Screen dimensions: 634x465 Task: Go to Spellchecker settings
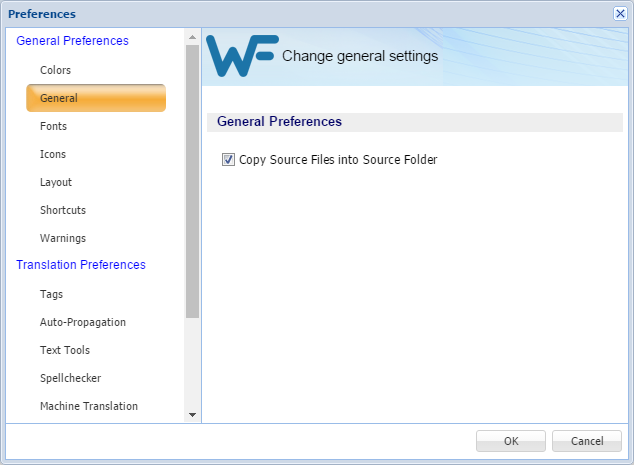pyautogui.click(x=70, y=378)
